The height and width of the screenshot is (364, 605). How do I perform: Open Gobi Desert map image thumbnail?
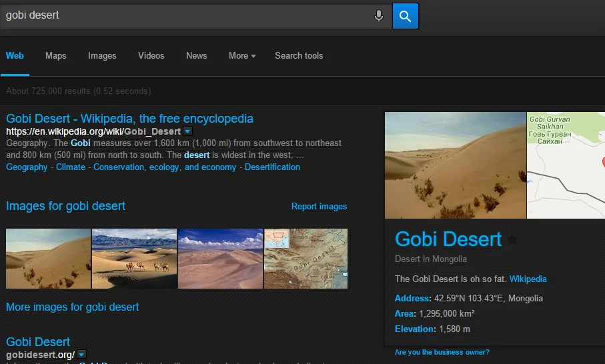(x=306, y=259)
